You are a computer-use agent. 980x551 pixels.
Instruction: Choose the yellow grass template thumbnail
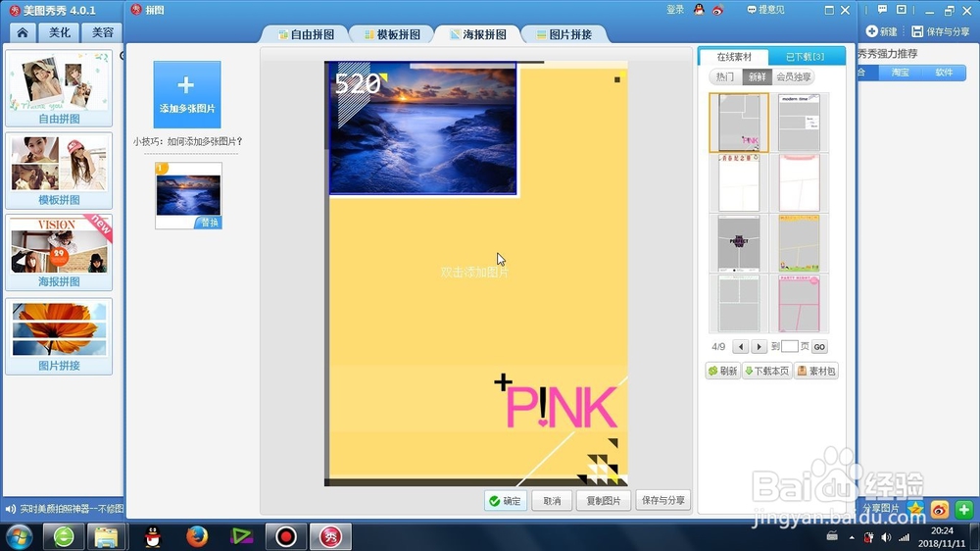pos(799,243)
